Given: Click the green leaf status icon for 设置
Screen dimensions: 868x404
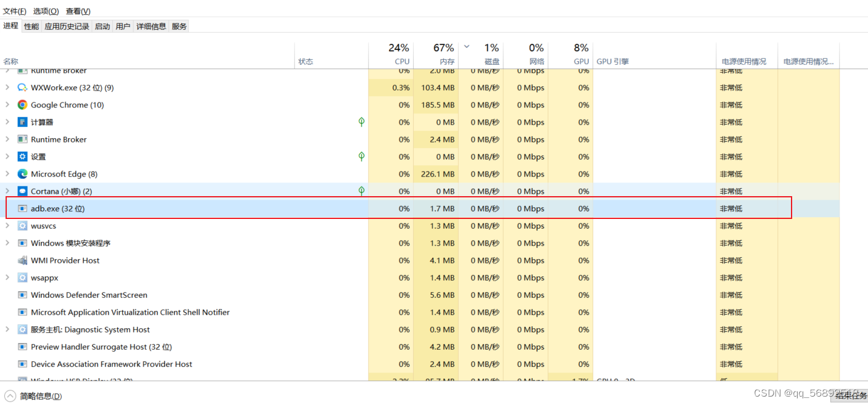Looking at the screenshot, I should pos(362,157).
